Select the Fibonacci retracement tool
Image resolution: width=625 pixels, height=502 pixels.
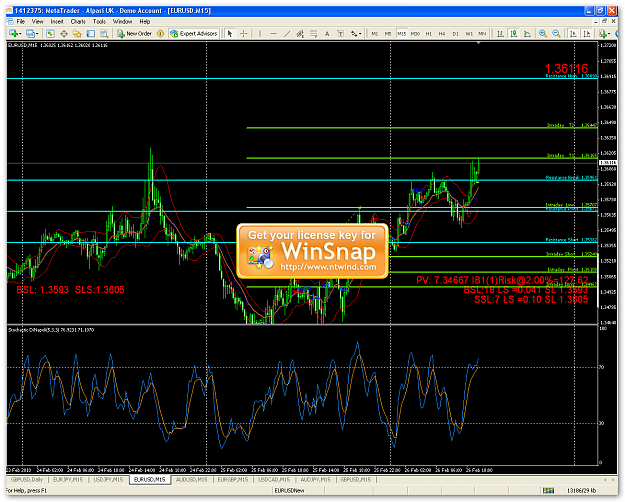coord(314,34)
